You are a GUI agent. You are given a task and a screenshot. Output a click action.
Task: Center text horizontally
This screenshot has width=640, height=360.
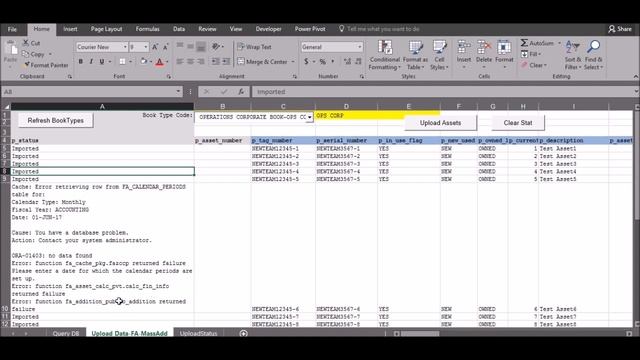191,62
